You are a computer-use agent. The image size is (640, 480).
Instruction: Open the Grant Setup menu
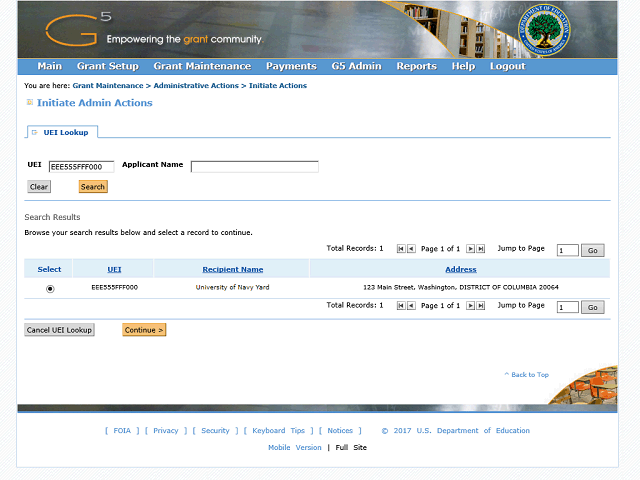coord(108,66)
